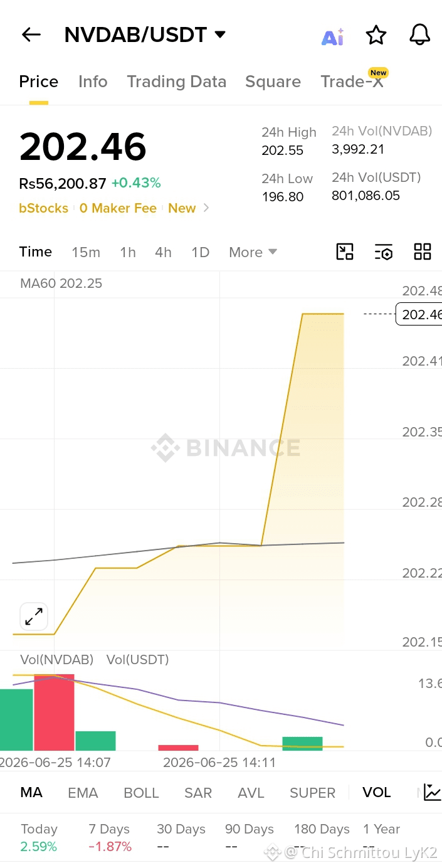Open the chart drawing tools icon
Viewport: 442px width, 868px height.
pyautogui.click(x=345, y=252)
